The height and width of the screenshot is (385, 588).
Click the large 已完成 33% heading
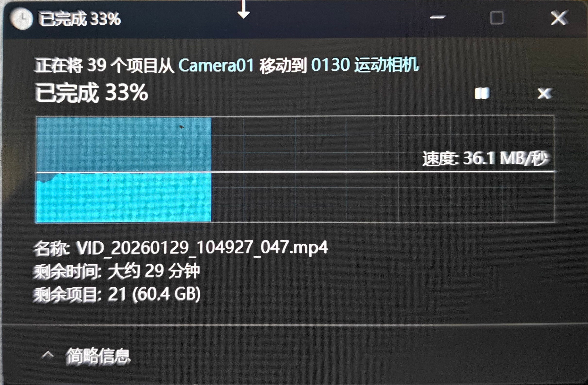92,93
